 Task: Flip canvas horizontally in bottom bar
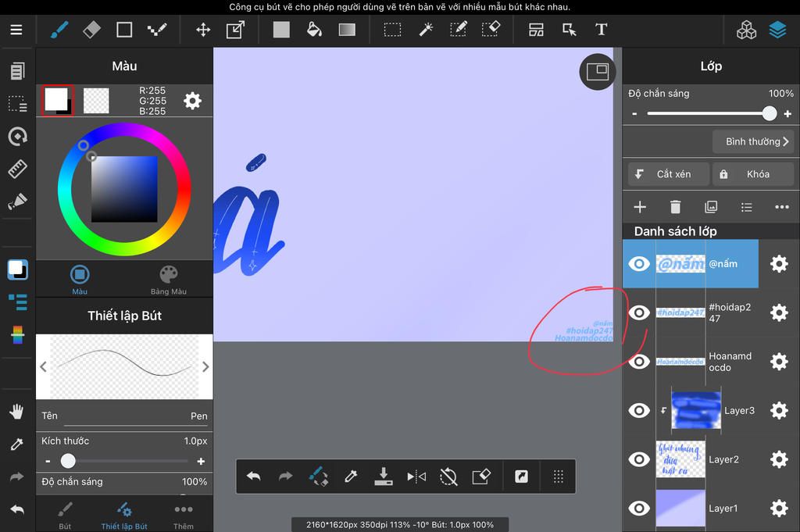coord(416,477)
